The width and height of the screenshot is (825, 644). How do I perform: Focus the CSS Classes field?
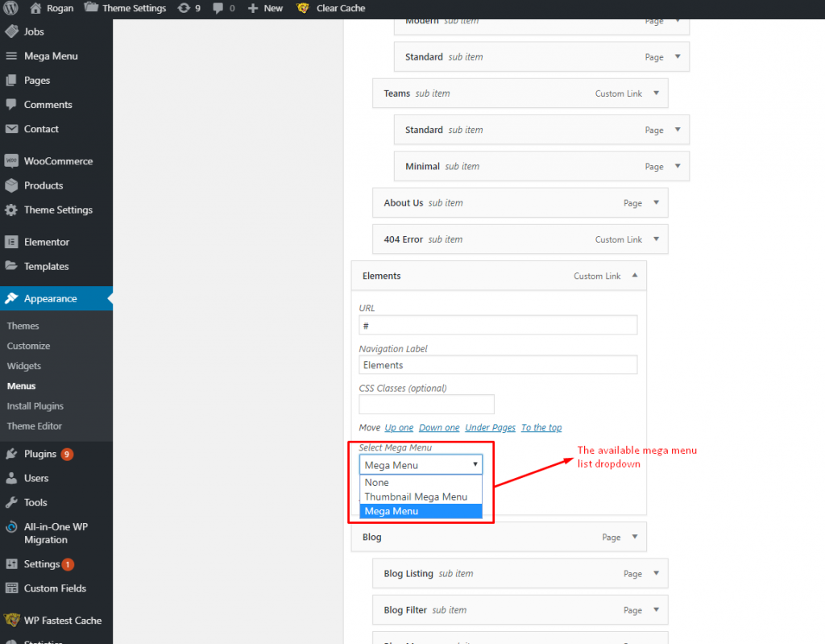[427, 405]
